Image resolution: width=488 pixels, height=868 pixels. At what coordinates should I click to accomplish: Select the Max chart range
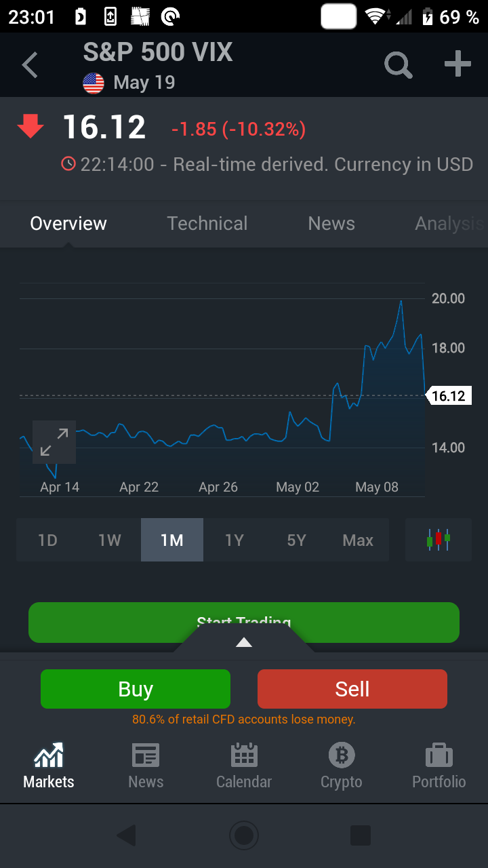click(358, 540)
